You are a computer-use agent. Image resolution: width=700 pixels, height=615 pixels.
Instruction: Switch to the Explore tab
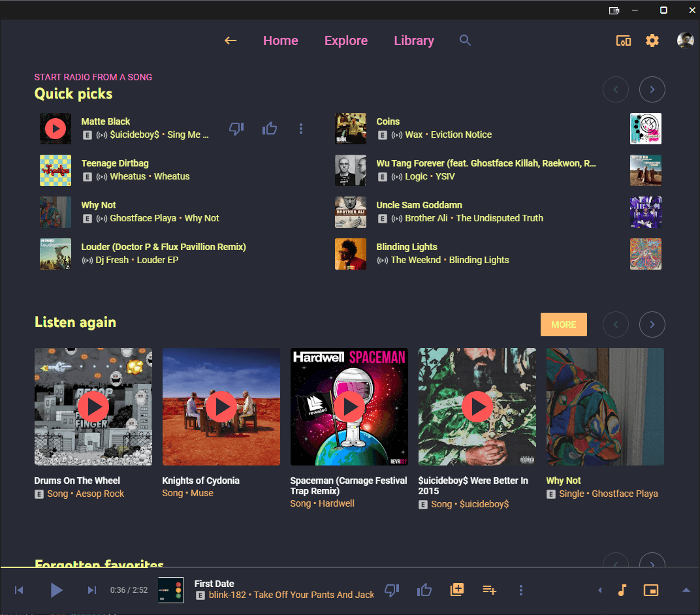[x=346, y=40]
